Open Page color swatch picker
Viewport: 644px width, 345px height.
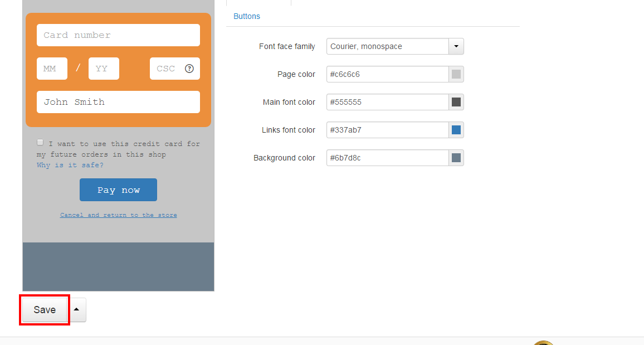(456, 74)
